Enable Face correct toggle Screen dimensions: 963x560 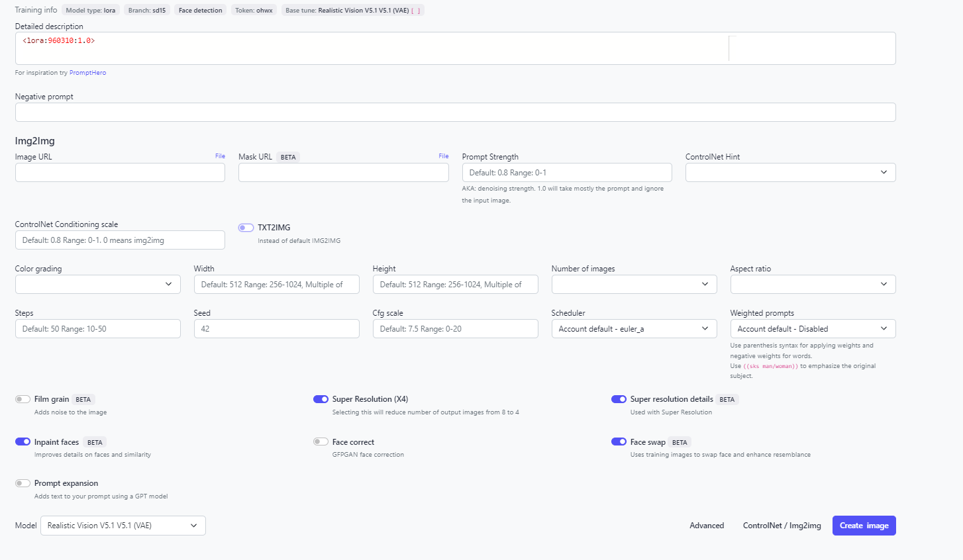point(321,442)
